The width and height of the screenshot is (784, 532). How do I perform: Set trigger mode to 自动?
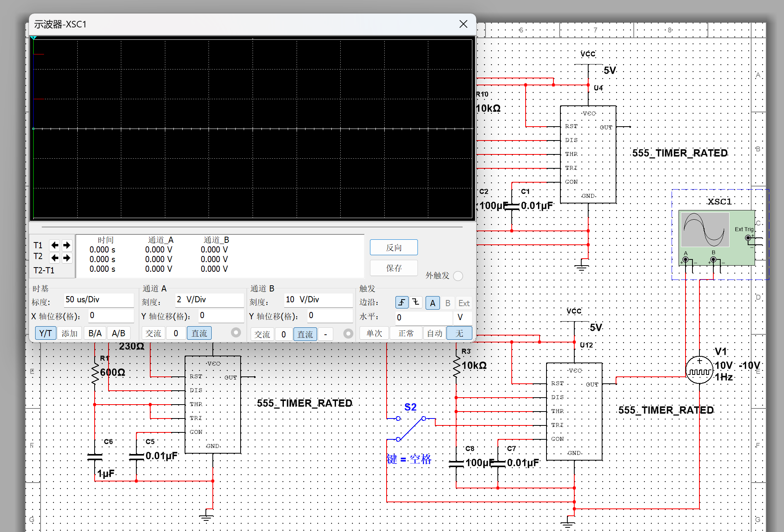[x=434, y=333]
